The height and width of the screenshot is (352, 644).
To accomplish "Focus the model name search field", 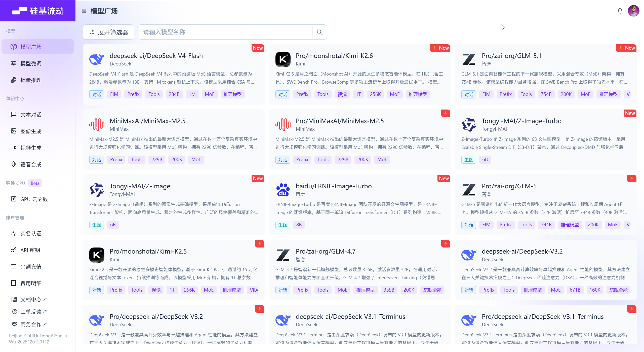I will pos(225,32).
